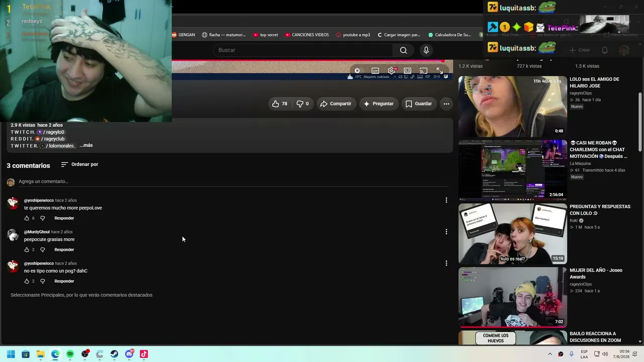Open OBS Studio from the taskbar
This screenshot has width=644, height=362.
[x=85, y=354]
